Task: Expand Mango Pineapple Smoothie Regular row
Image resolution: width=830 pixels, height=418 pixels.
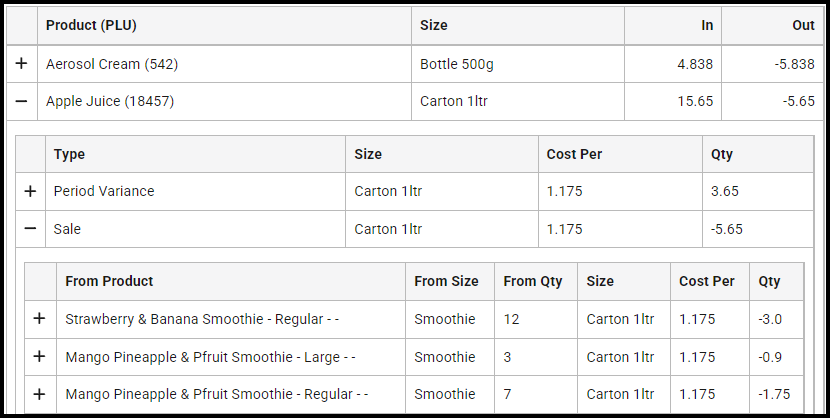Action: click(39, 395)
